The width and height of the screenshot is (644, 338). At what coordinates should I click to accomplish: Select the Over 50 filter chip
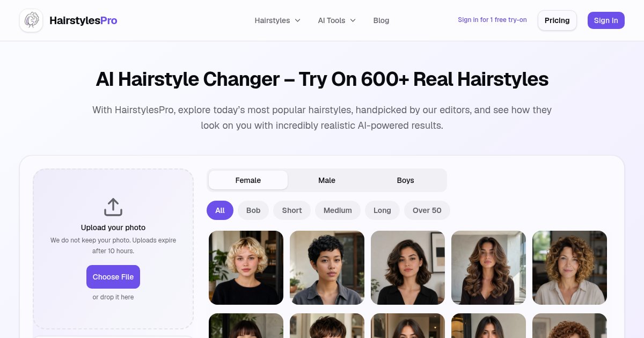(x=427, y=210)
